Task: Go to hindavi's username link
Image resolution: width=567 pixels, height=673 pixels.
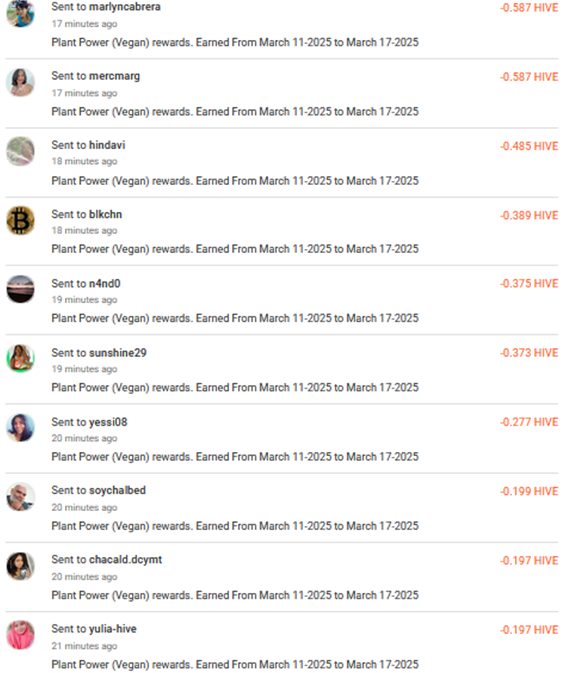Action: pyautogui.click(x=107, y=145)
